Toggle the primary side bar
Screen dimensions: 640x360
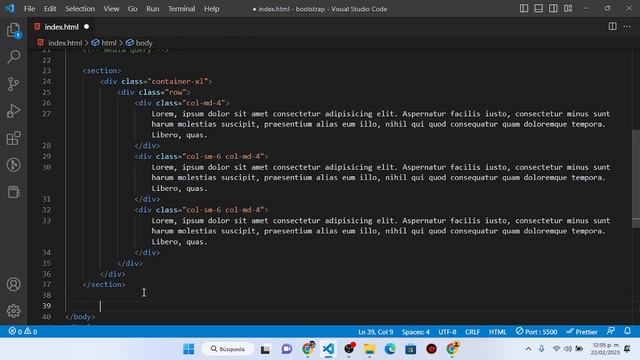point(524,9)
